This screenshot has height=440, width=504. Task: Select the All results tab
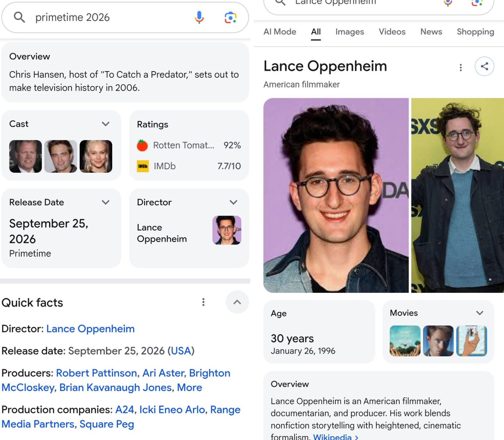(316, 32)
